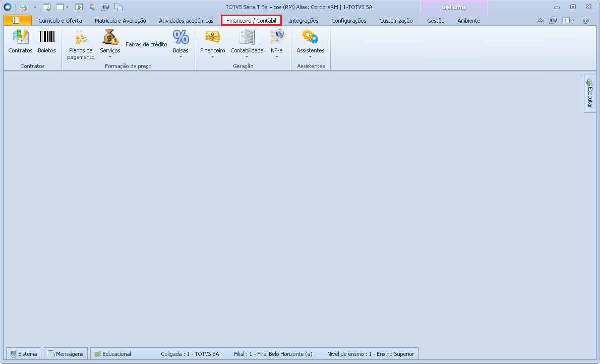This screenshot has width=600, height=364.
Task: Click the color palette icon in title bar
Action: (x=93, y=7)
